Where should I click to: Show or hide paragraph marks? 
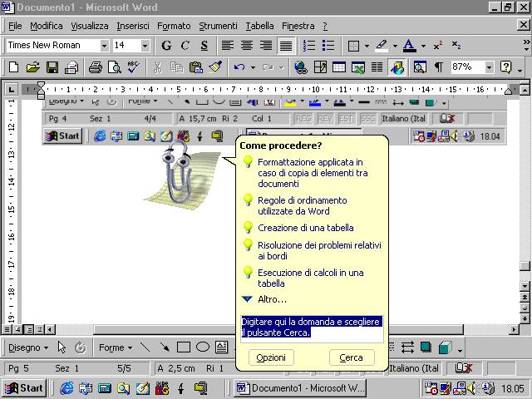[439, 67]
